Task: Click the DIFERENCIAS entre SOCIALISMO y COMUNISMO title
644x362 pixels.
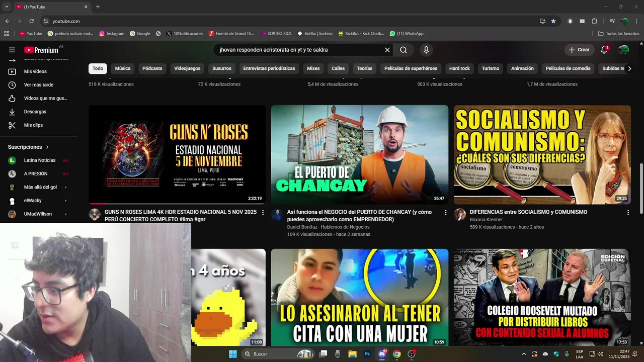Action: pyautogui.click(x=528, y=212)
